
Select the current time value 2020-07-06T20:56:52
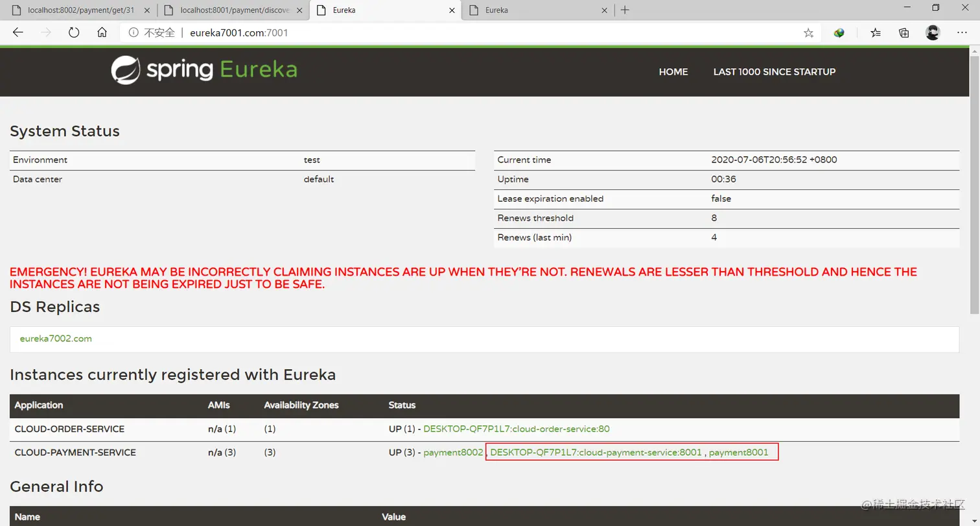774,160
